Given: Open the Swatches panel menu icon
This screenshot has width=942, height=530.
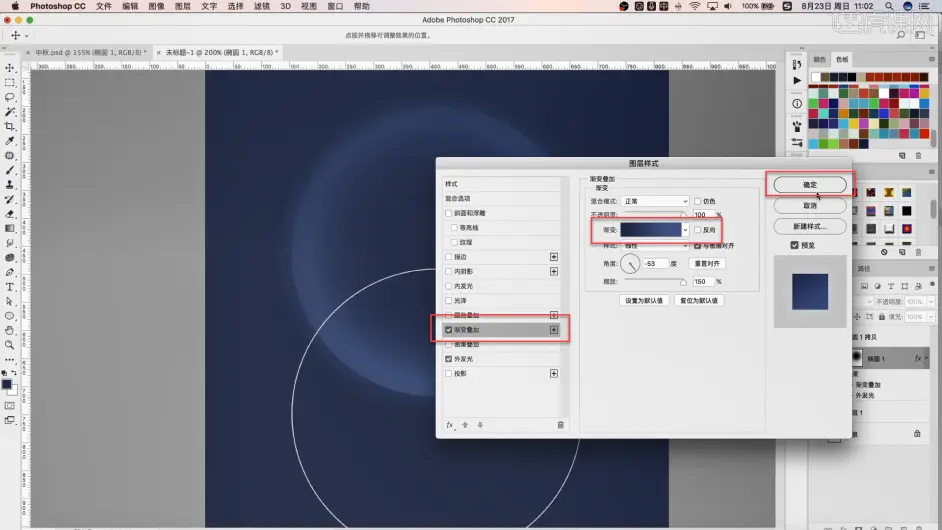Looking at the screenshot, I should point(932,59).
